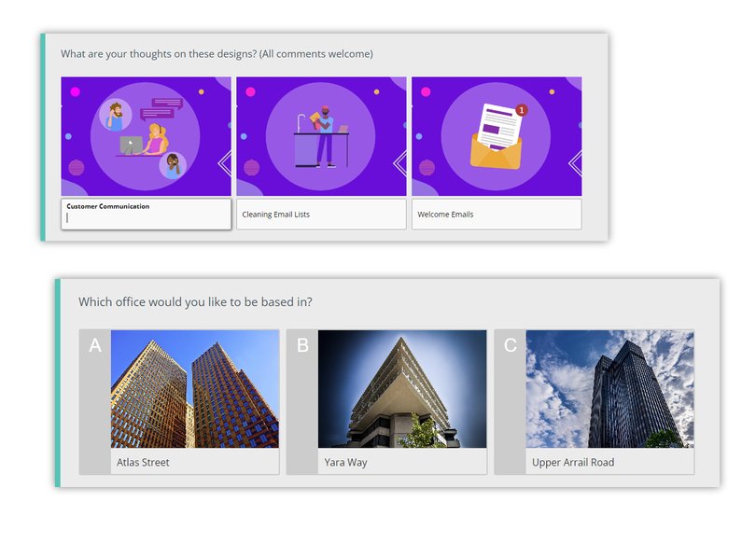Click the red notification badge on the envelope

(521, 110)
